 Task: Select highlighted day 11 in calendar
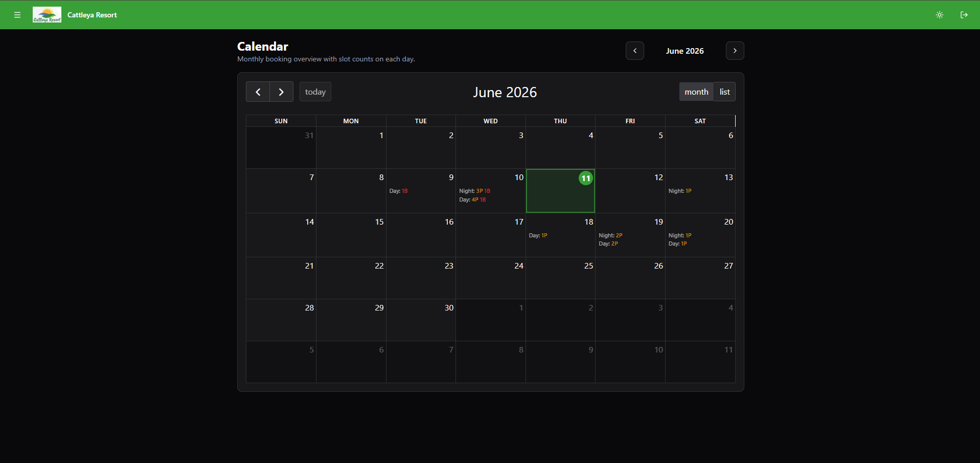(x=586, y=178)
